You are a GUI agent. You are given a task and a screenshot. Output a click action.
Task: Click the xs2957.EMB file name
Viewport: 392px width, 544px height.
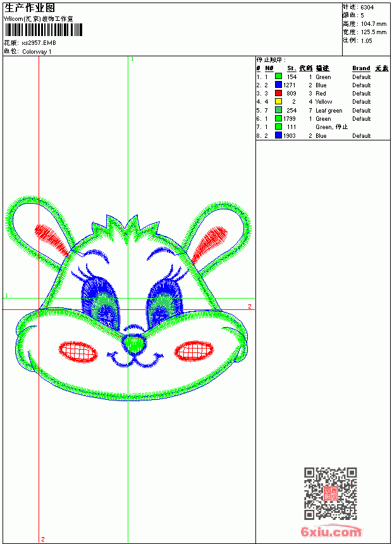(39, 43)
